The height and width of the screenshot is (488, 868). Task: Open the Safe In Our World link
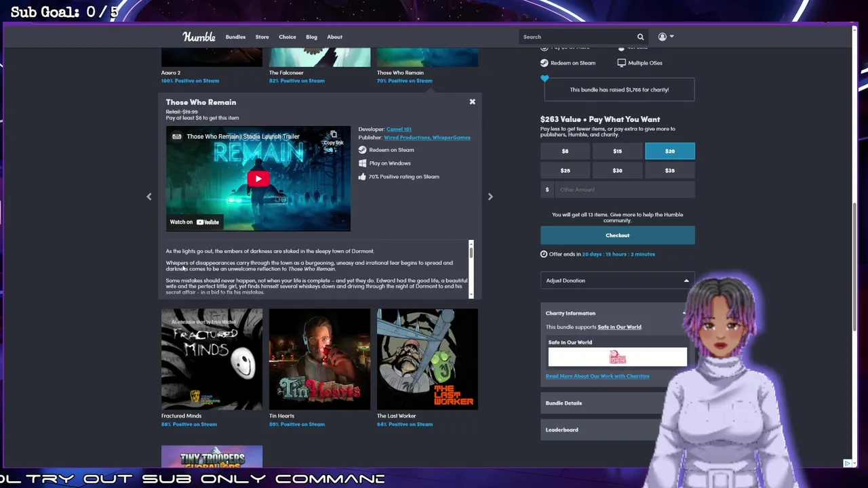(619, 327)
